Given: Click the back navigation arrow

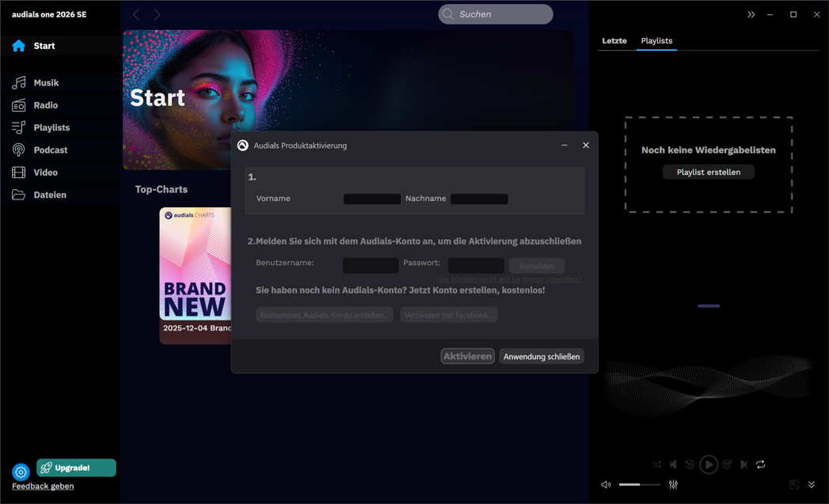Looking at the screenshot, I should tap(135, 13).
